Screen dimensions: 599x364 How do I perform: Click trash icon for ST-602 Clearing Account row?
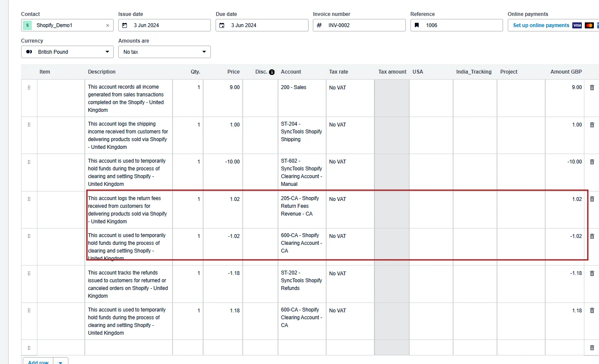coord(592,162)
